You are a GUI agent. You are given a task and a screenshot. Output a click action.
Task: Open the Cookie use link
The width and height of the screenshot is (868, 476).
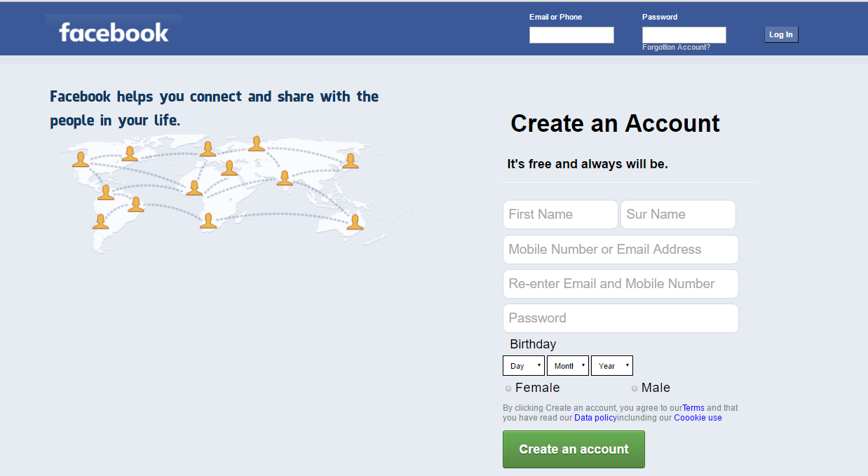[x=697, y=417]
